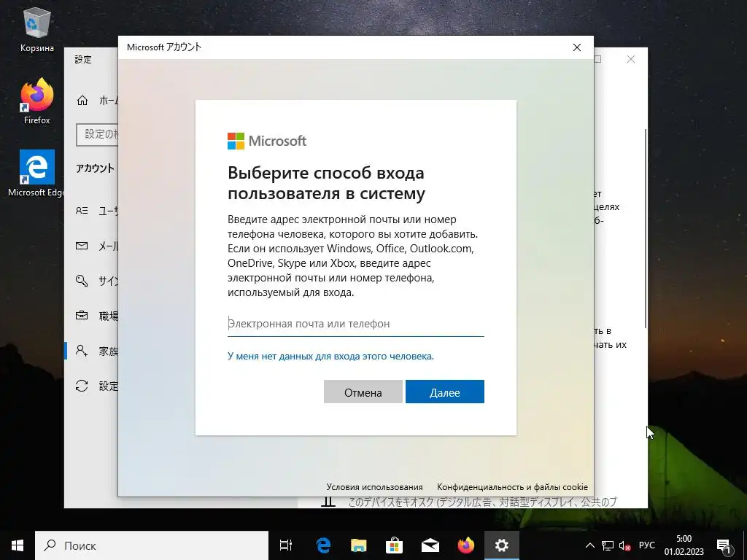
Task: Open File Explorer from taskbar
Action: pyautogui.click(x=359, y=545)
